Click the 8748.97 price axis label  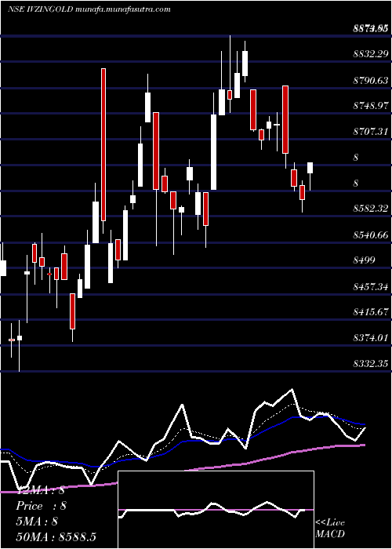click(370, 106)
